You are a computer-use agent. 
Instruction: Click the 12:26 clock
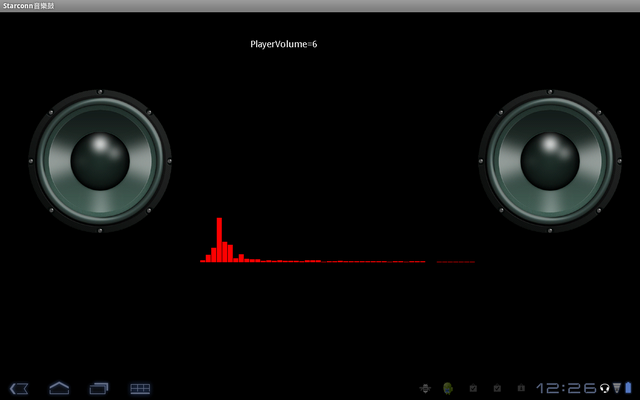pyautogui.click(x=567, y=388)
